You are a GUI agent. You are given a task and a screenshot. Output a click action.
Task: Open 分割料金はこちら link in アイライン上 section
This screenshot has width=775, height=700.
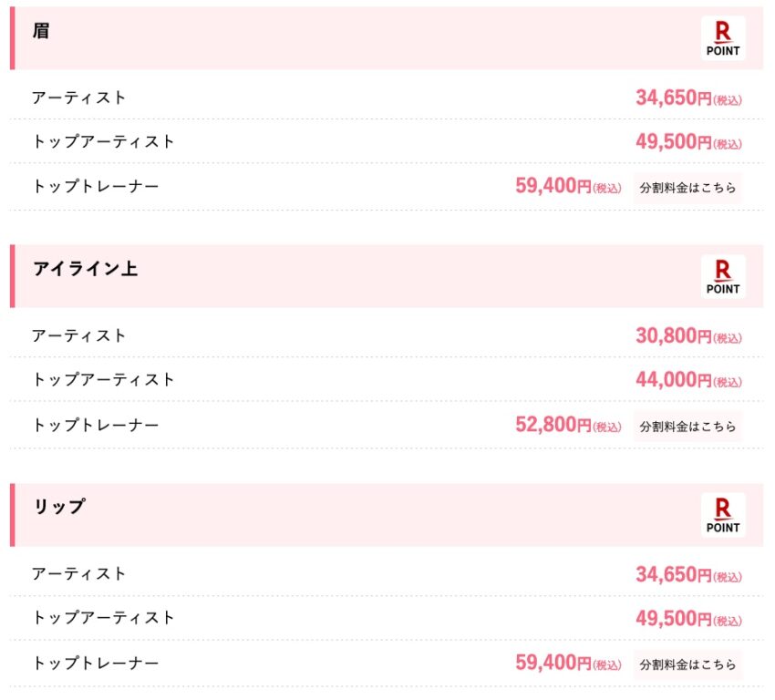pos(687,427)
